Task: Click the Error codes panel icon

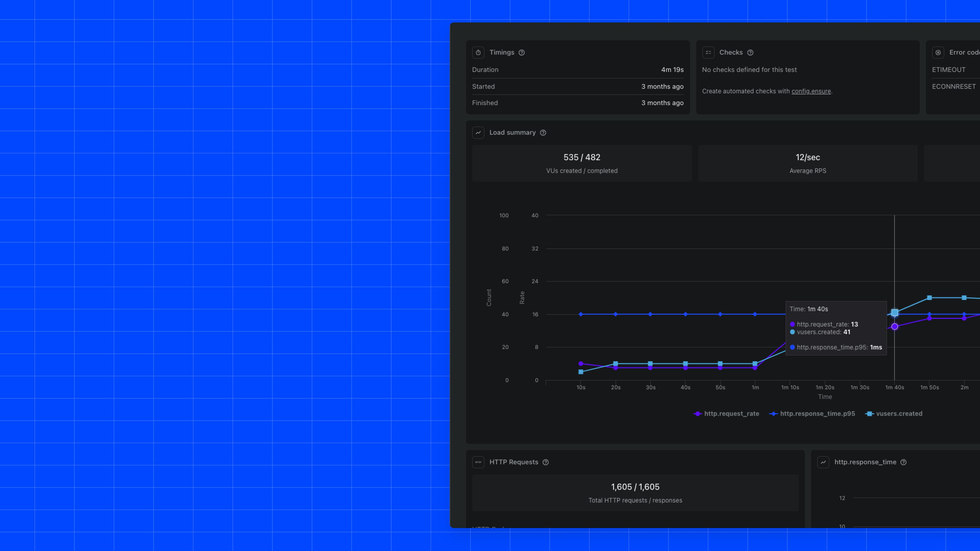Action: 939,53
